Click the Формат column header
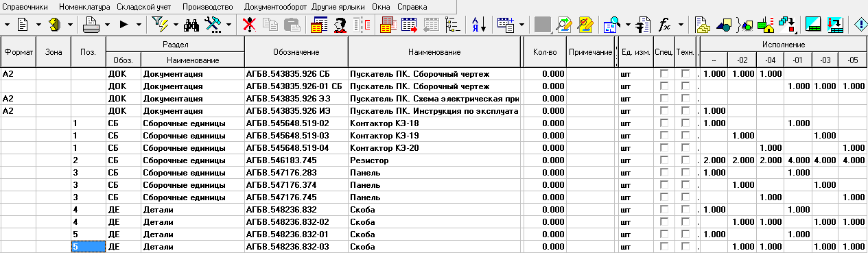The height and width of the screenshot is (253, 868). tap(18, 52)
